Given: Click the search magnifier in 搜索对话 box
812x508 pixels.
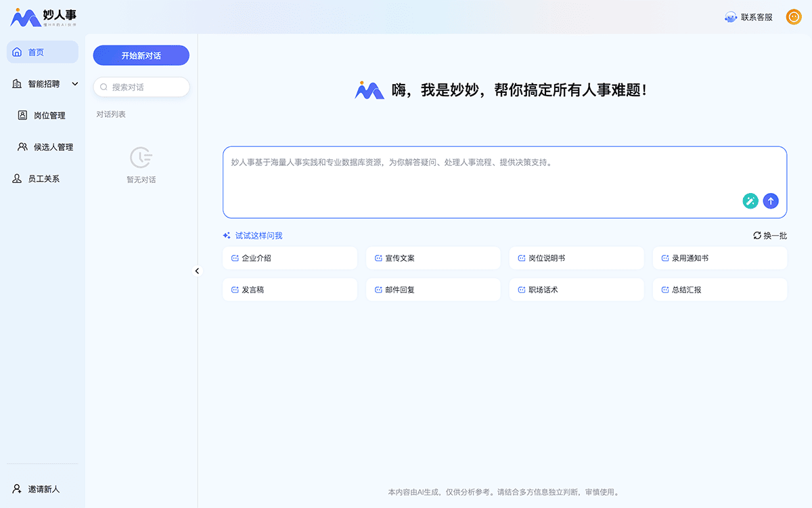Looking at the screenshot, I should point(104,87).
